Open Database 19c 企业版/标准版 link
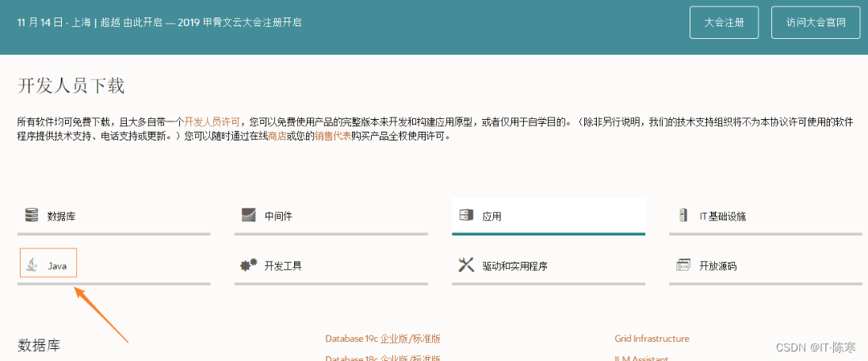The width and height of the screenshot is (868, 361). coord(383,339)
